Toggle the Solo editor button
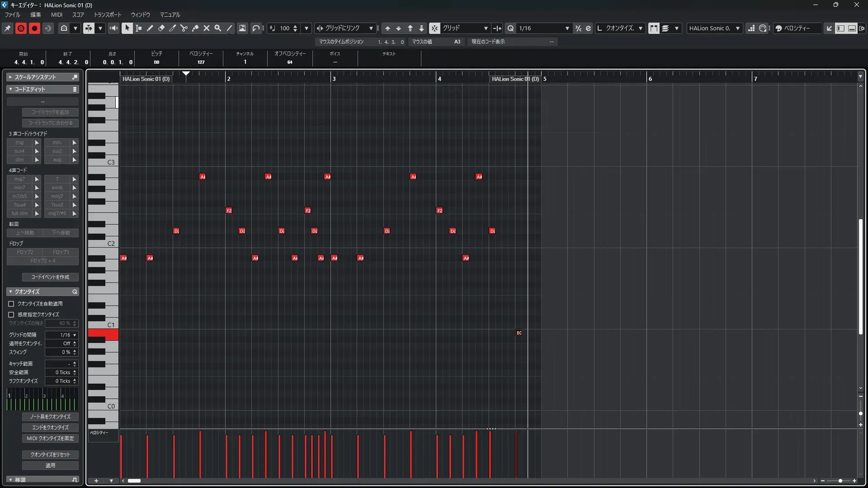This screenshot has width=868, height=488. pyautogui.click(x=21, y=28)
